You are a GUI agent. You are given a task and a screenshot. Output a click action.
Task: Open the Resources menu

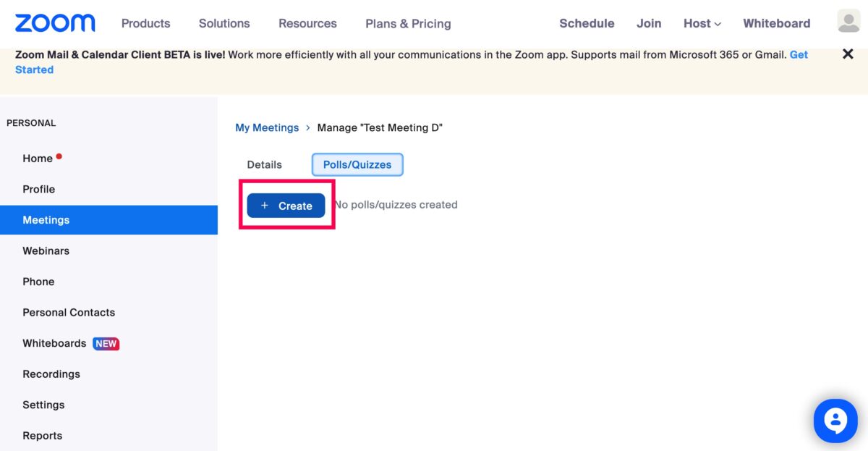pyautogui.click(x=307, y=23)
